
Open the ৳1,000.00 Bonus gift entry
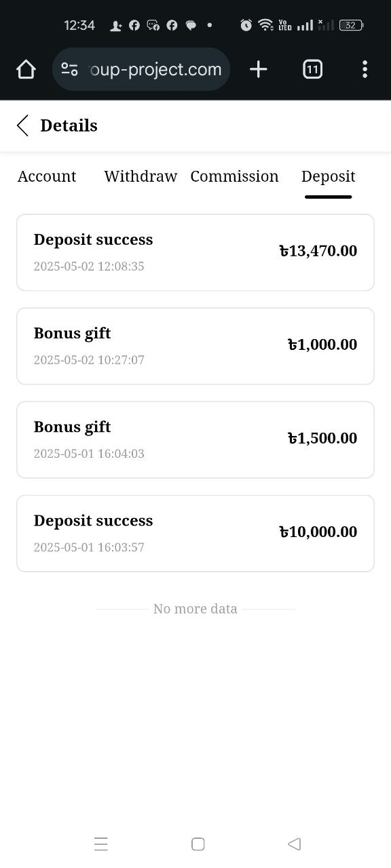tap(195, 346)
